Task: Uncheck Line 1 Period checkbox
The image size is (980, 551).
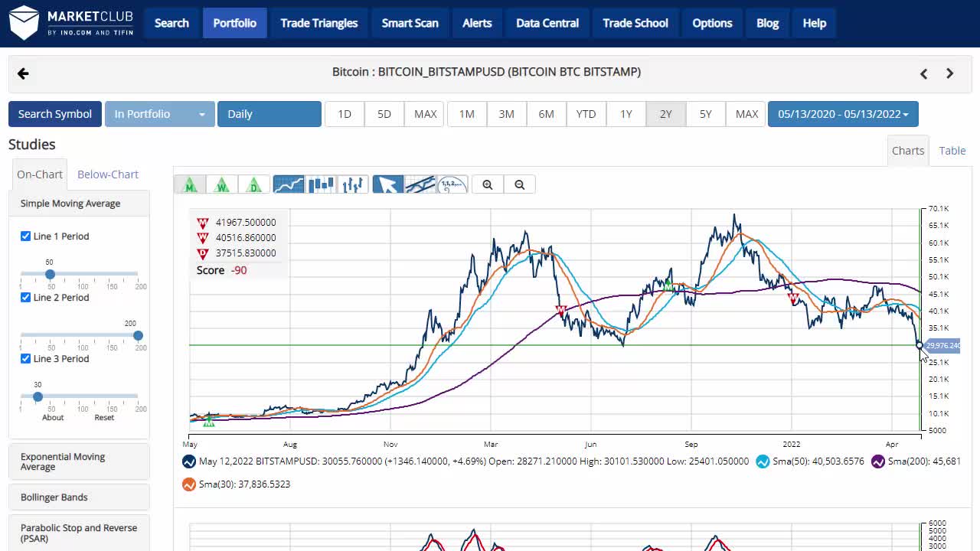Action: click(x=25, y=236)
